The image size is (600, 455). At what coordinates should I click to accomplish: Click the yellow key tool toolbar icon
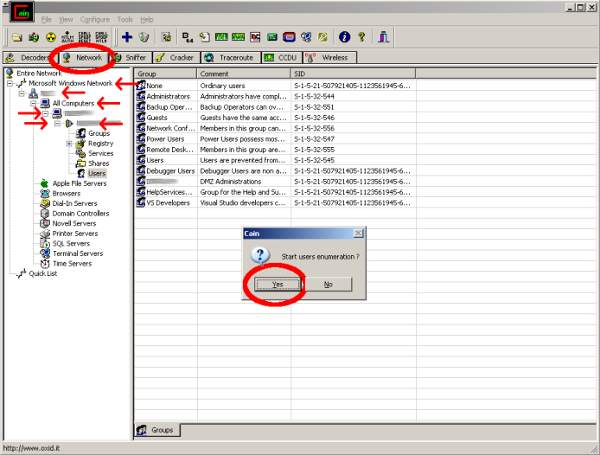(323, 37)
